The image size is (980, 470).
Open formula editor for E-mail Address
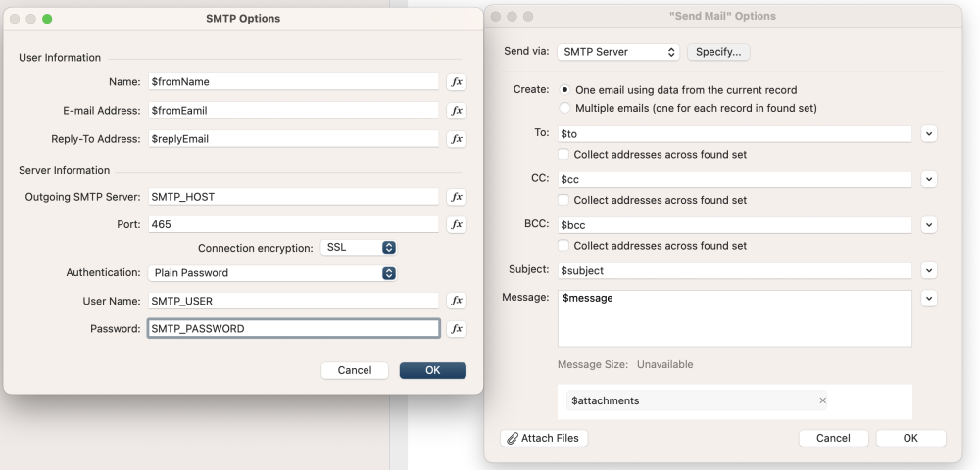[456, 111]
